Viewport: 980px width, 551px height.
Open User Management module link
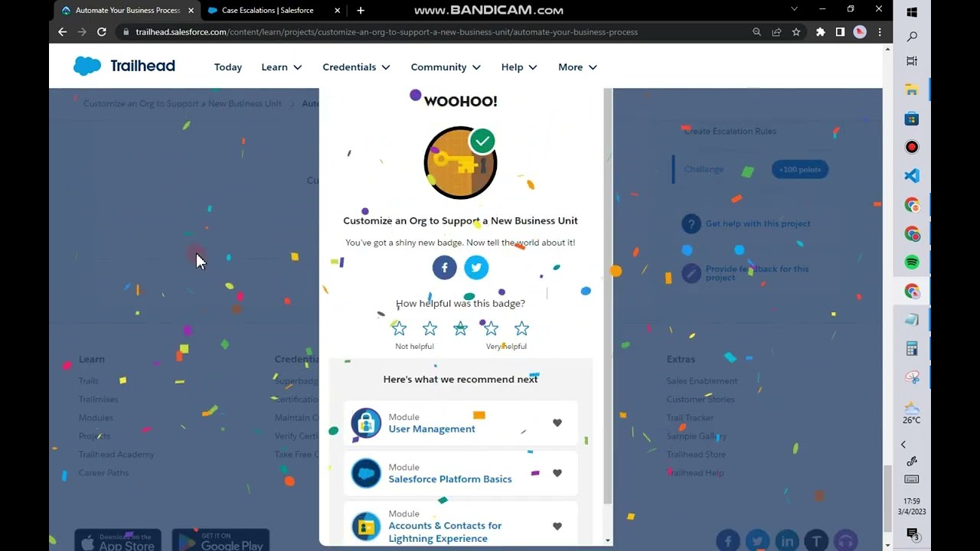coord(432,429)
